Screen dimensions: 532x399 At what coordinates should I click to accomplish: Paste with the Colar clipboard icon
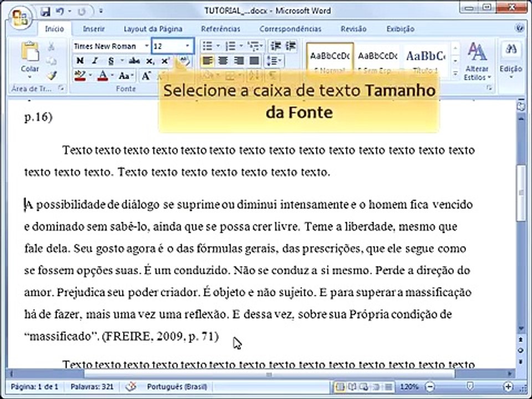30,52
